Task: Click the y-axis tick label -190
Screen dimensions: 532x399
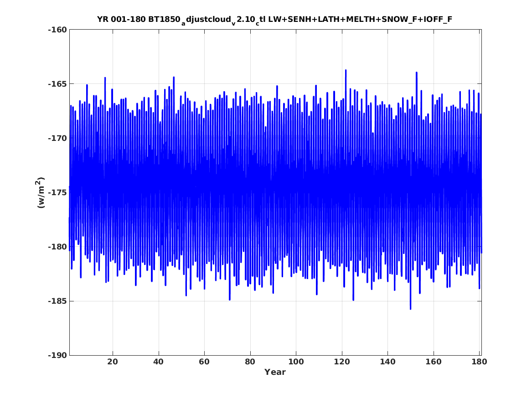Action: point(57,355)
